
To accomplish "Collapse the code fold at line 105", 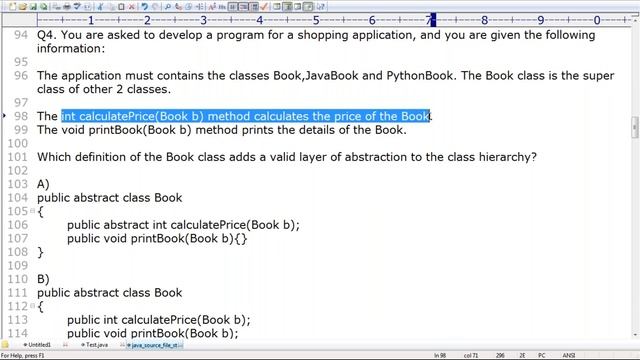I will click(32, 211).
